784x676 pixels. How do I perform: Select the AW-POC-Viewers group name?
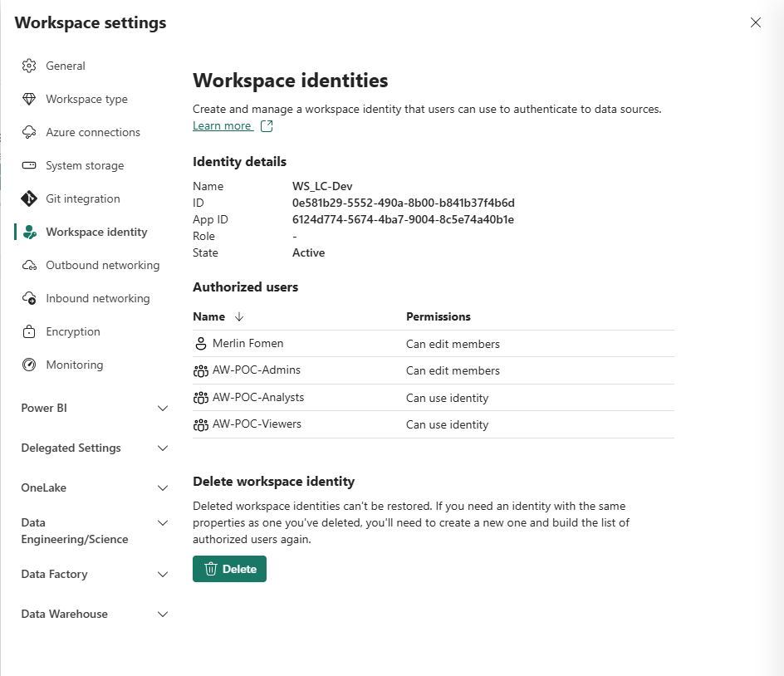coord(257,424)
